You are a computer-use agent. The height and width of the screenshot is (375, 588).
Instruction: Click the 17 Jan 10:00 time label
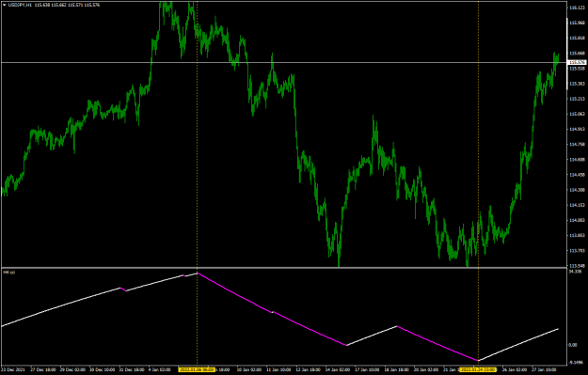pos(367,369)
